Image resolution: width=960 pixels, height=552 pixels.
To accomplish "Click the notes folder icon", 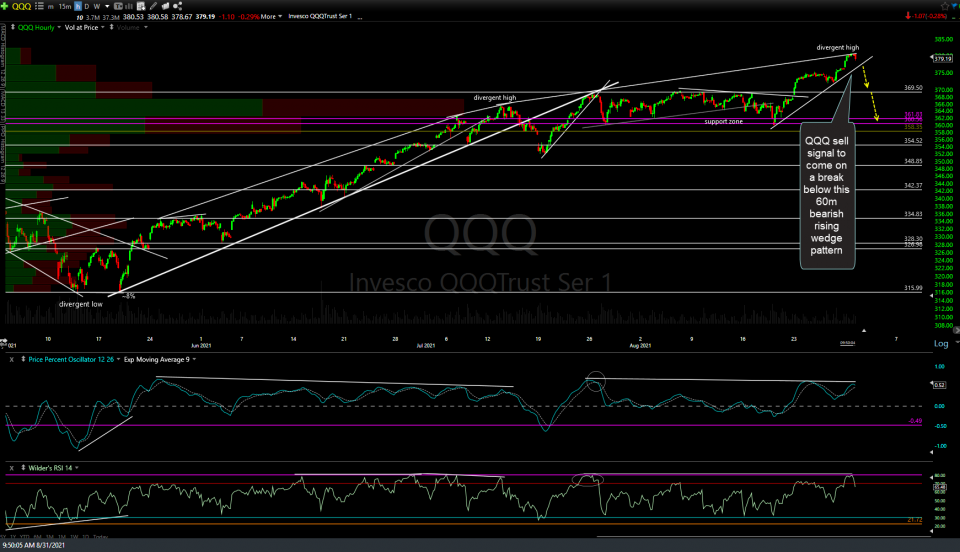I will pos(165,6).
